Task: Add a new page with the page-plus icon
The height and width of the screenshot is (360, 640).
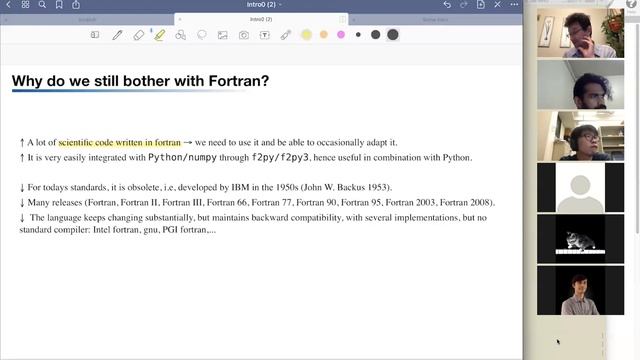Action: [480, 4]
